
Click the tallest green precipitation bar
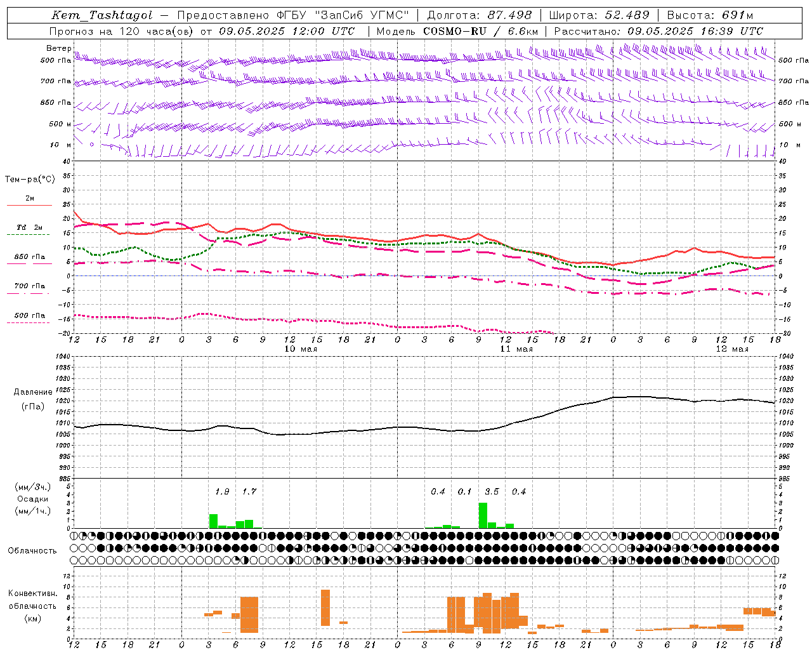483,515
